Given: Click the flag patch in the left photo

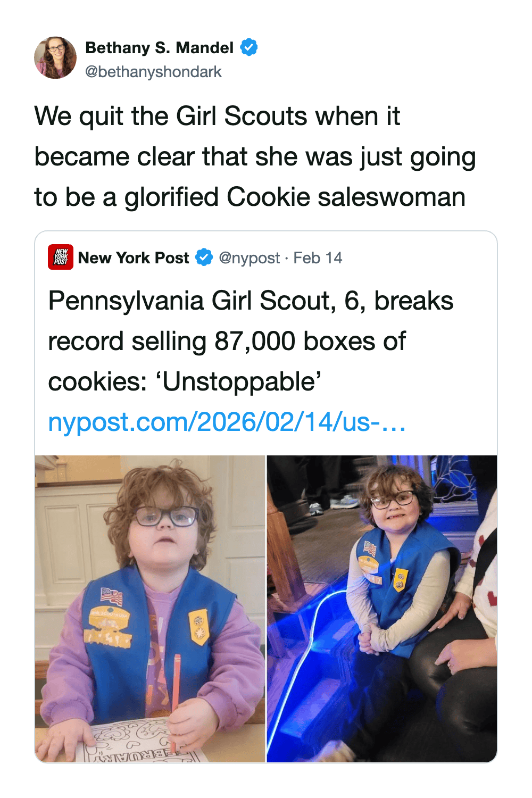Looking at the screenshot, I should click(111, 595).
